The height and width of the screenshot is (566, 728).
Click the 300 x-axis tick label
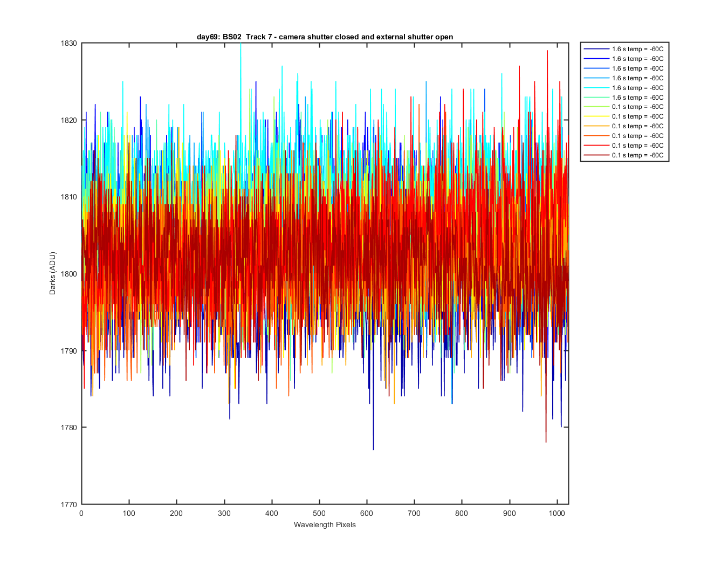224,513
